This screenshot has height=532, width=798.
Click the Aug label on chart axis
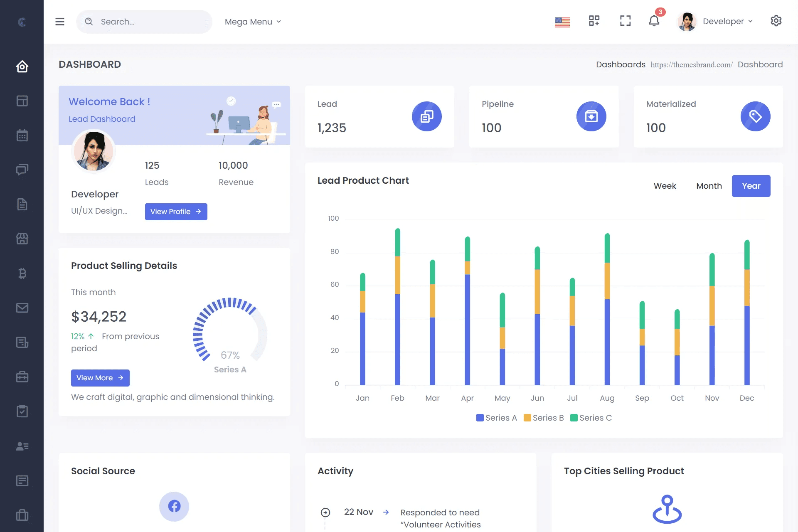point(607,398)
